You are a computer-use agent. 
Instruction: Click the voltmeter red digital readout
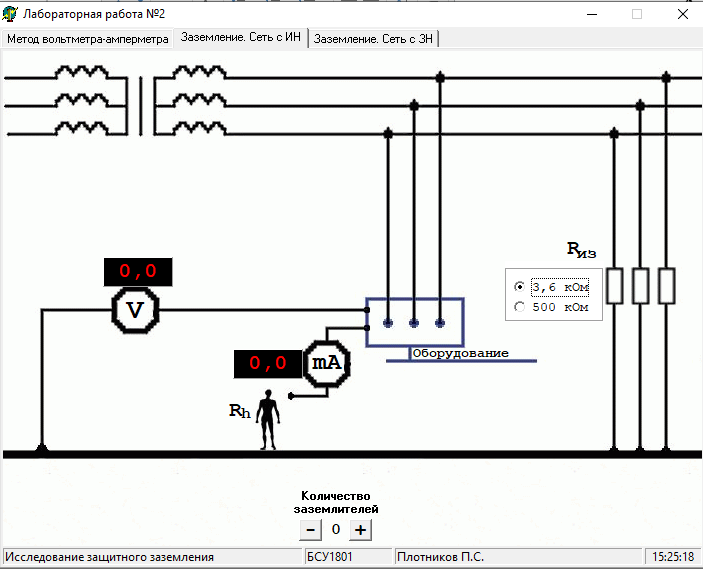tap(138, 272)
